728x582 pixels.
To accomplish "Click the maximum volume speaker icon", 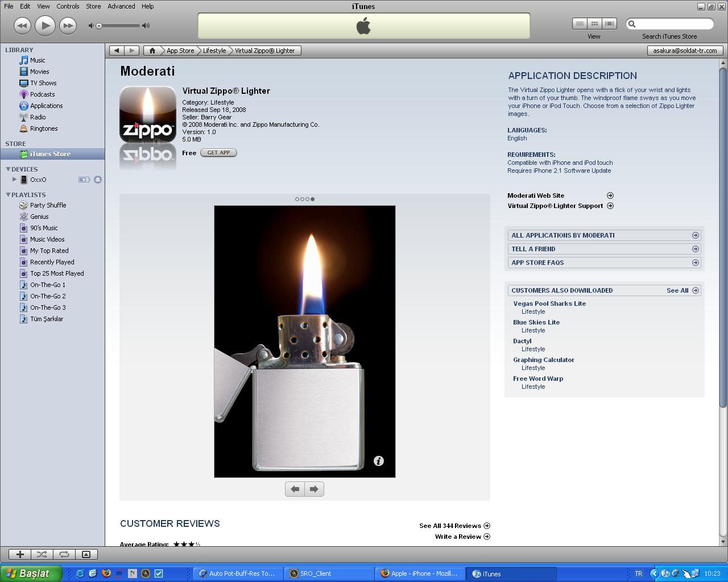I will [146, 26].
